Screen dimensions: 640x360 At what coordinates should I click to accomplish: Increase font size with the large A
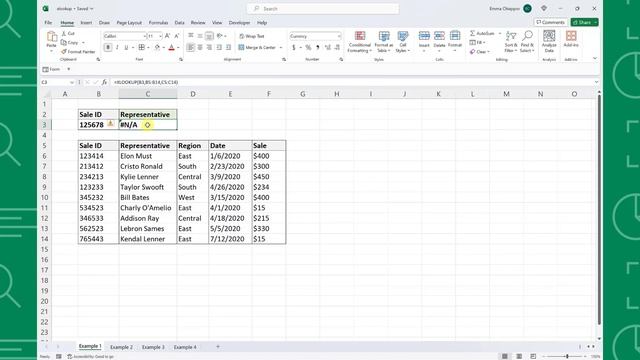coord(167,36)
